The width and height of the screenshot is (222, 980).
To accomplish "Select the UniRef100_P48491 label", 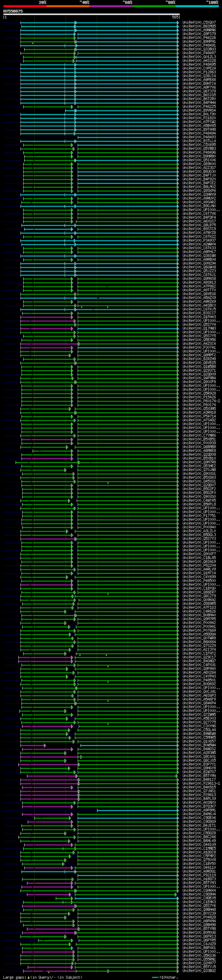I will [199, 45].
